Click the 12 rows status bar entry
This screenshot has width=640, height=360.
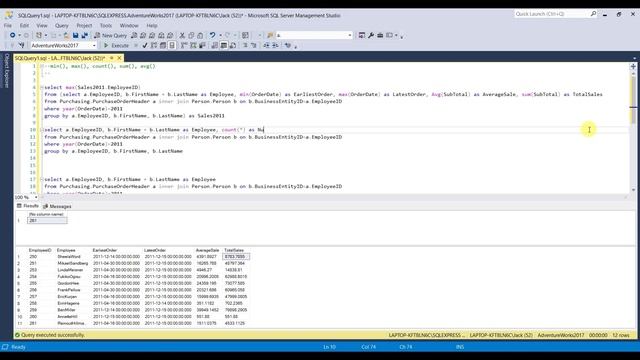(x=620, y=335)
